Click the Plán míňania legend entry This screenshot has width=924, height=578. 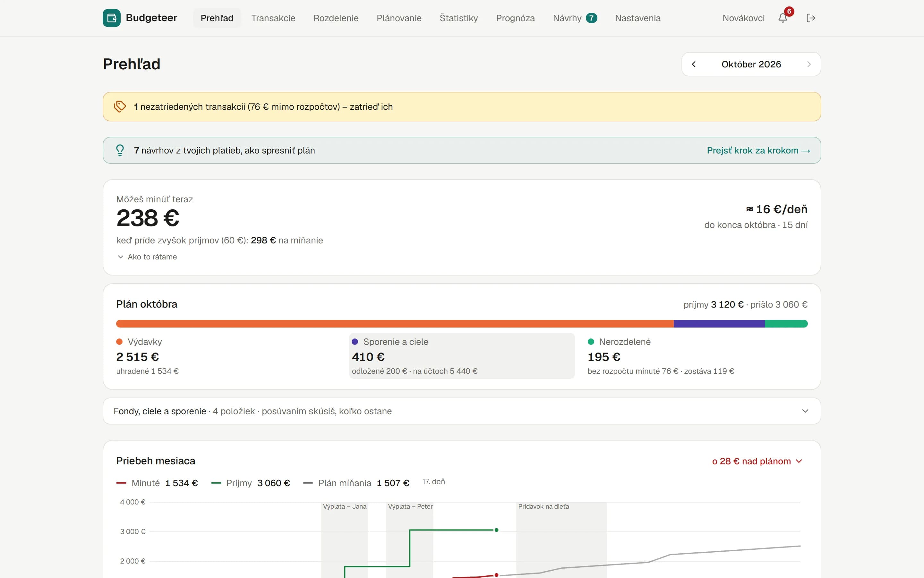coord(356,483)
